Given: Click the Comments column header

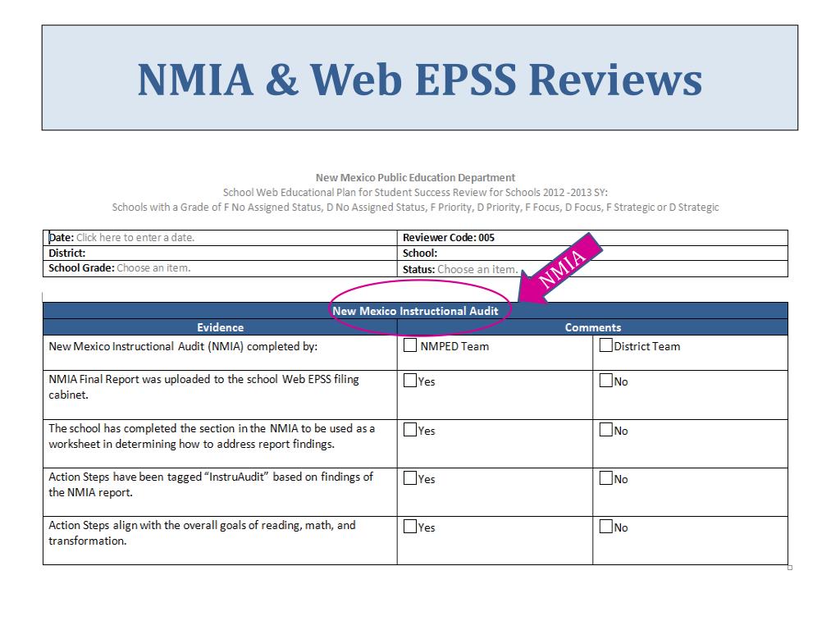Looking at the screenshot, I should (592, 327).
